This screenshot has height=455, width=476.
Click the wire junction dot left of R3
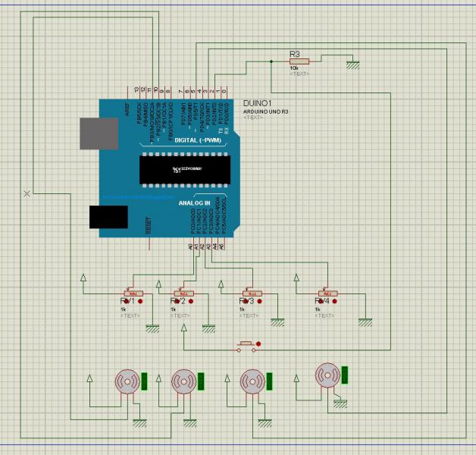(x=271, y=61)
